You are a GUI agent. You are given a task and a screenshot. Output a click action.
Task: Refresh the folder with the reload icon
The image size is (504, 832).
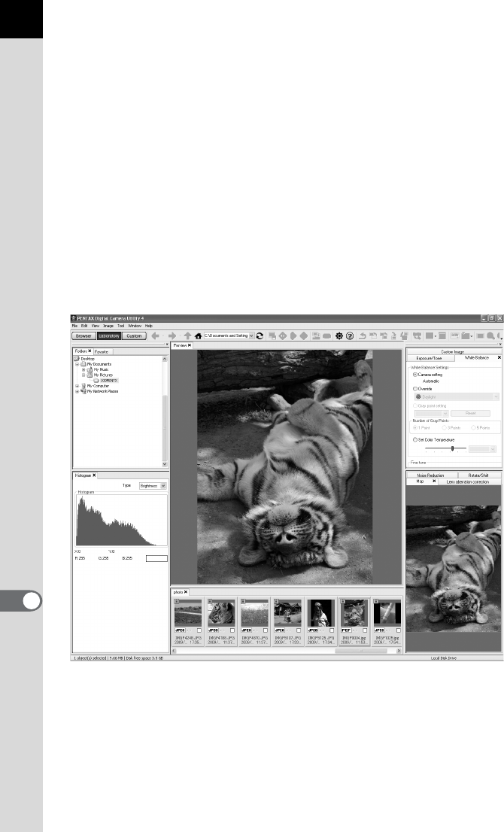(x=260, y=336)
